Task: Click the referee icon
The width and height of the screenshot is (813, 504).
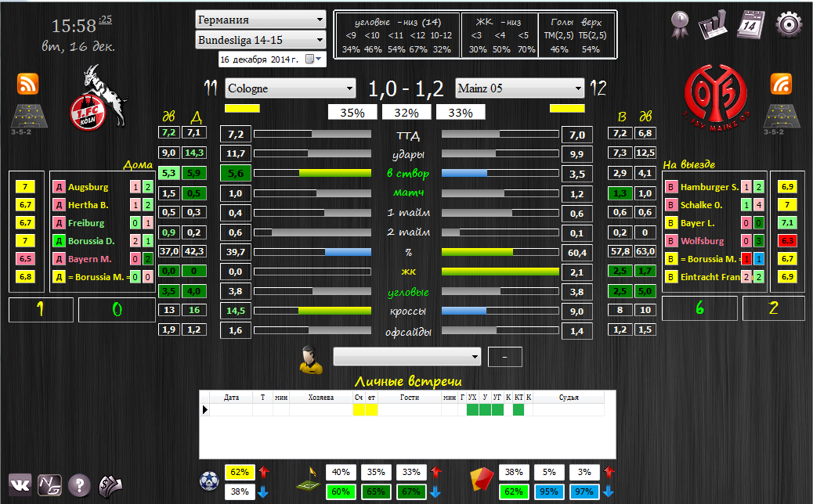Action: (311, 359)
